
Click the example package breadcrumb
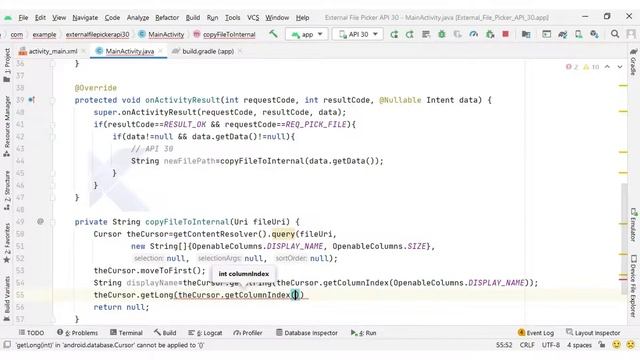click(x=44, y=35)
